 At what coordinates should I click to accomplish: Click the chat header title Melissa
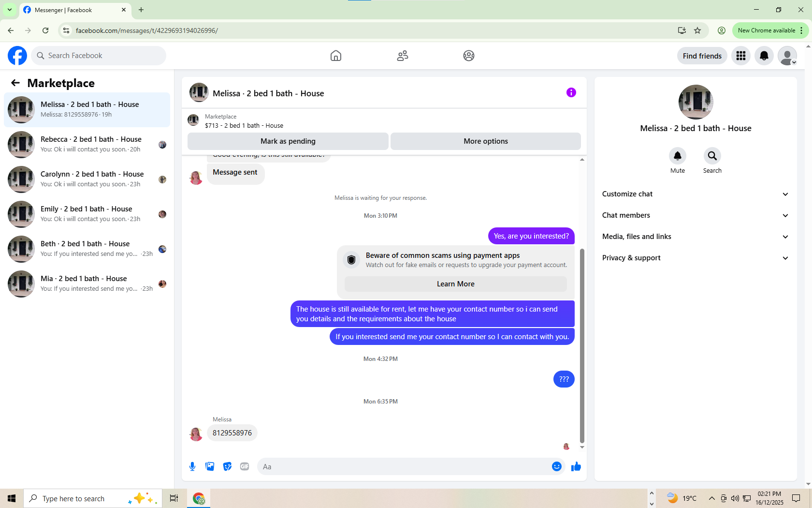click(268, 93)
